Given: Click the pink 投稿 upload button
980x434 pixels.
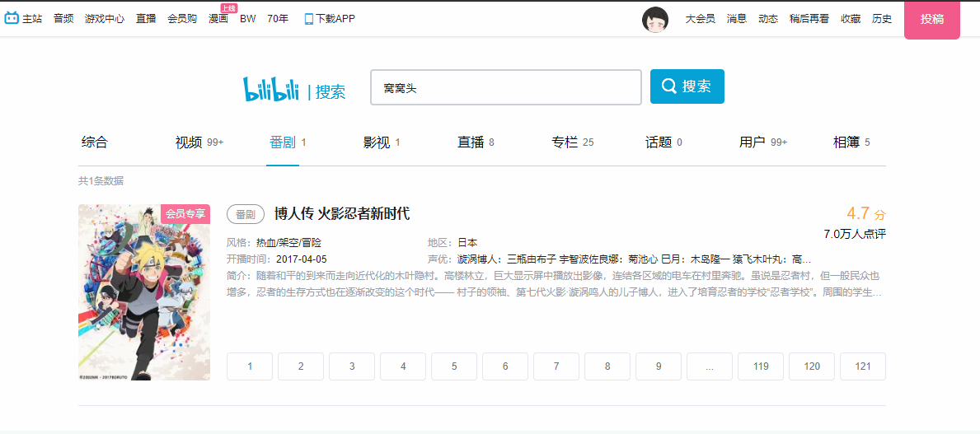Looking at the screenshot, I should (x=932, y=20).
